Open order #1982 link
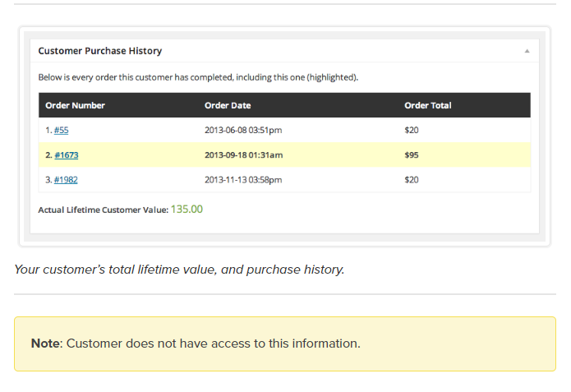Screen dimensions: 571x392 click(66, 179)
